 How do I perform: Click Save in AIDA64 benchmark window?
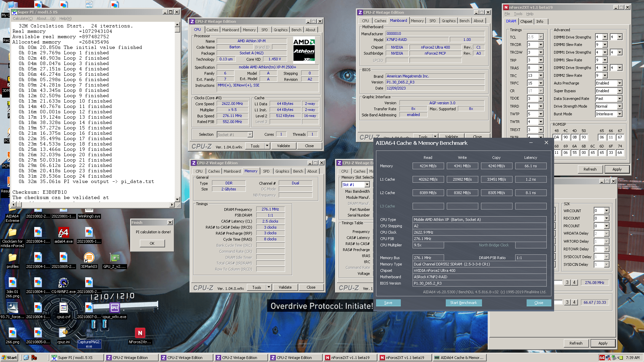(x=388, y=303)
